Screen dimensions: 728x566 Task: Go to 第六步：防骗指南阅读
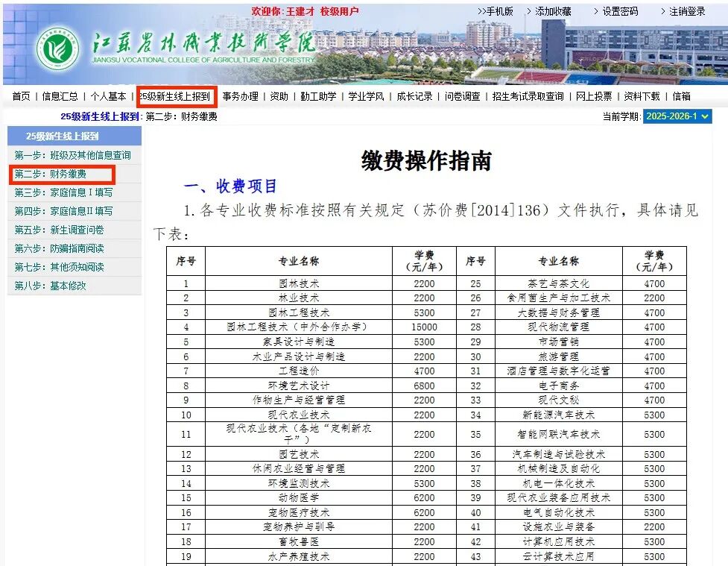pos(59,248)
